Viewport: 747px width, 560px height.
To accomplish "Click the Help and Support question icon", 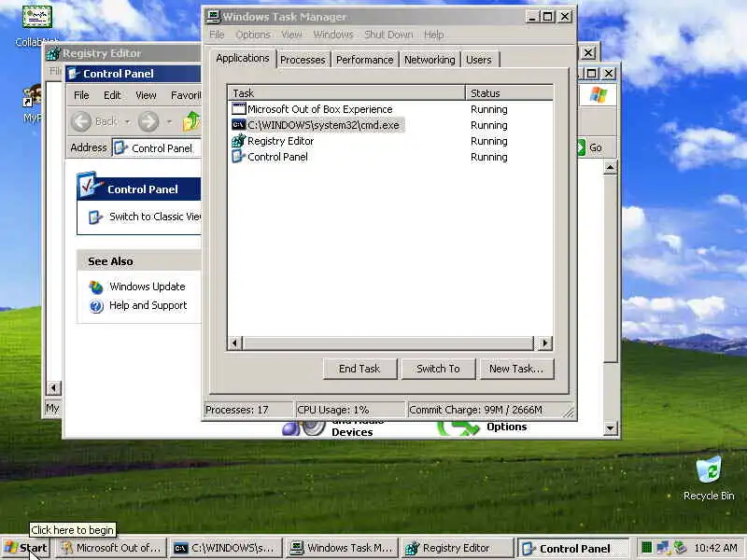I will pyautogui.click(x=96, y=306).
